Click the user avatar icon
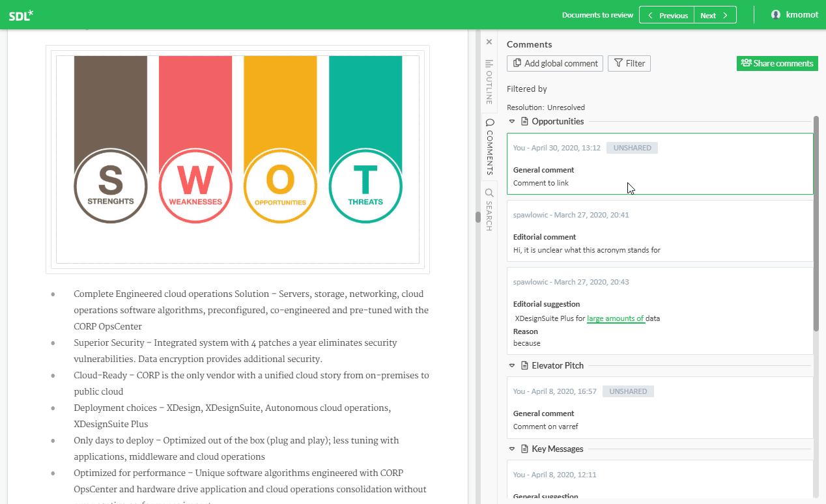Viewport: 826px width, 504px height. point(775,14)
